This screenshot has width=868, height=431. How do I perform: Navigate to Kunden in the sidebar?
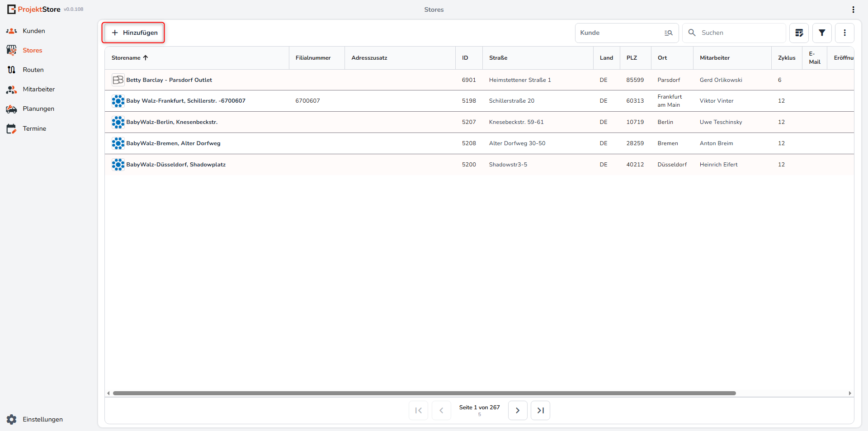34,31
